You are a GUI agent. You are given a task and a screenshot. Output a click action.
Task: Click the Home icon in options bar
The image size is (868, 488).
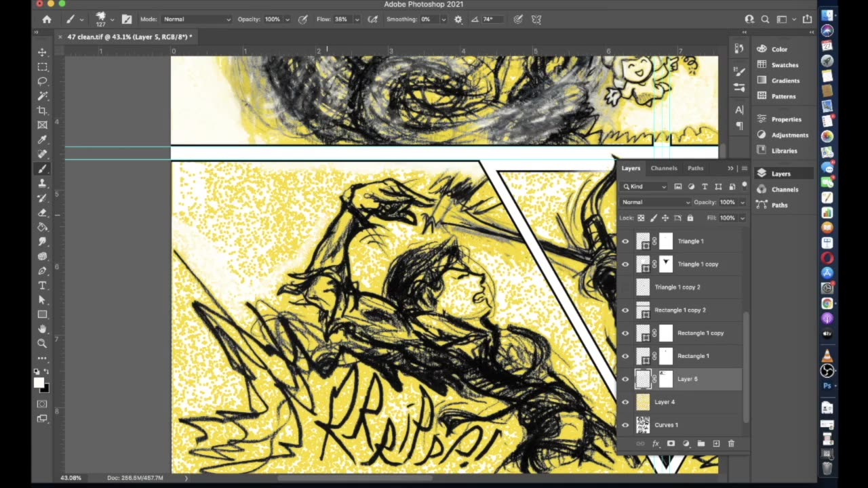click(x=46, y=19)
